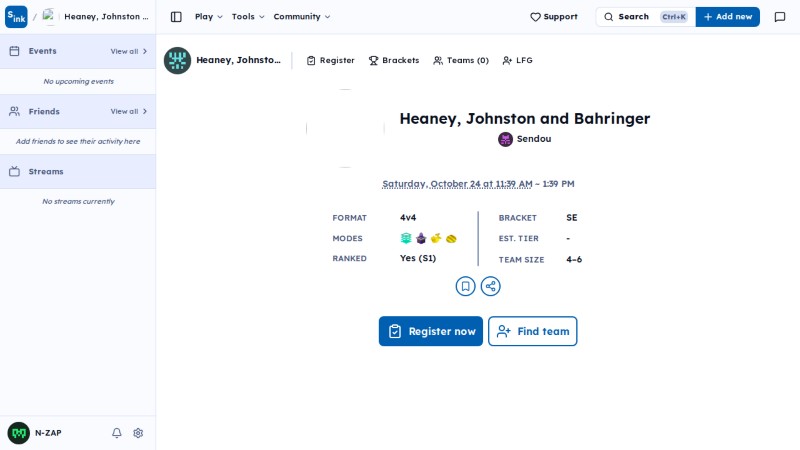Open the Search field

pos(645,17)
